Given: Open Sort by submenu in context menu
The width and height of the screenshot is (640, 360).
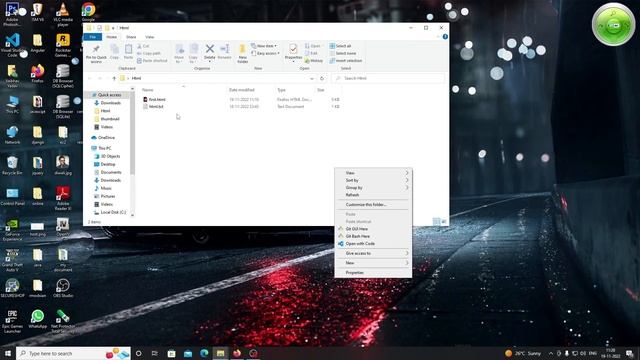Looking at the screenshot, I should click(x=373, y=180).
